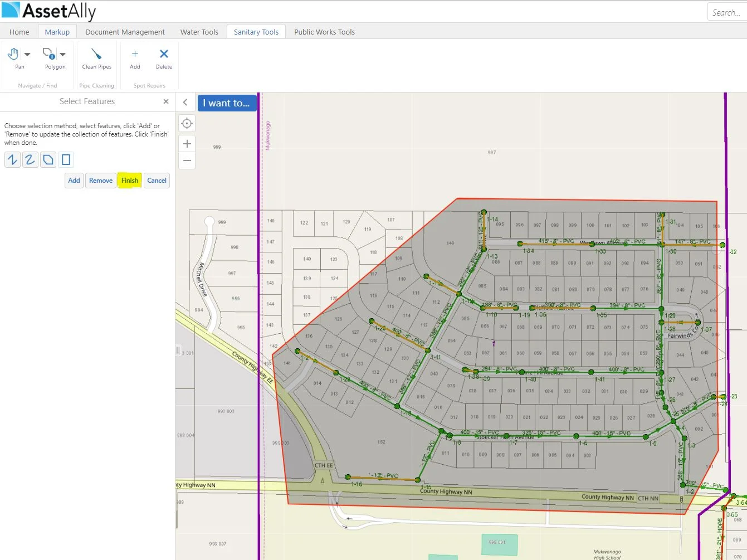Click the highlighted Finish button
The image size is (747, 560).
tap(129, 181)
